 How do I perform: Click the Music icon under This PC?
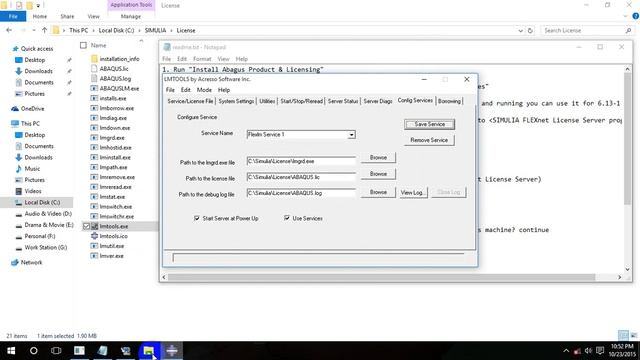pyautogui.click(x=18, y=169)
